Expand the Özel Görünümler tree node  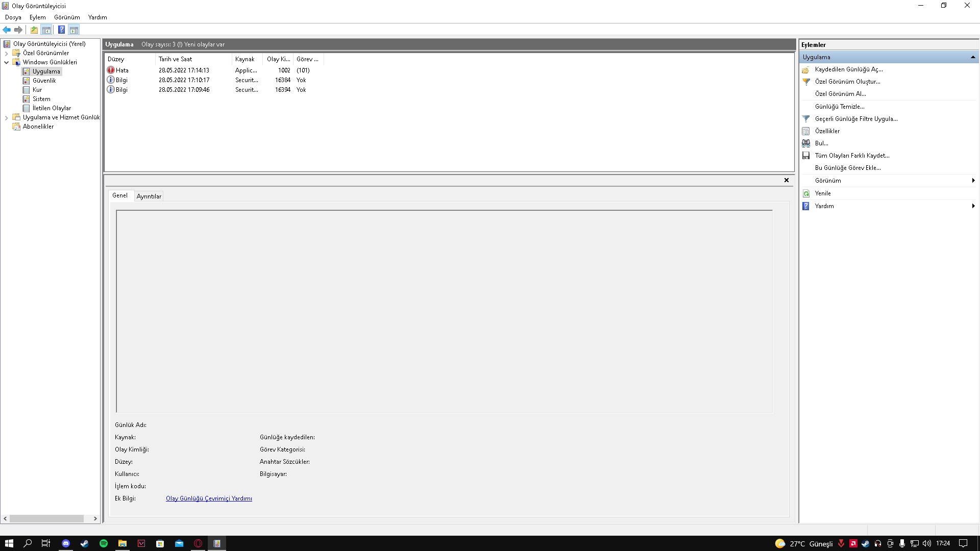(6, 53)
